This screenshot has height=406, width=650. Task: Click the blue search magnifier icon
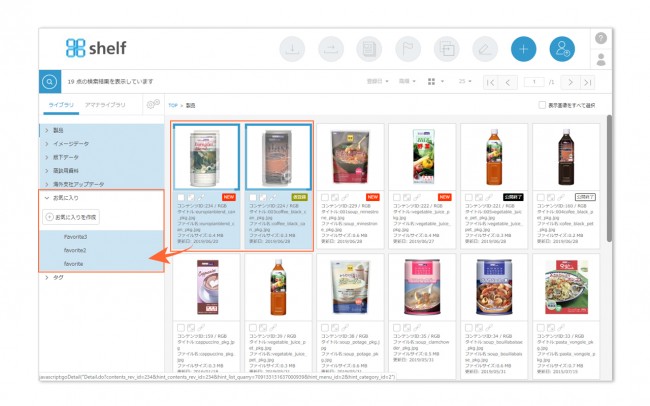(x=50, y=82)
